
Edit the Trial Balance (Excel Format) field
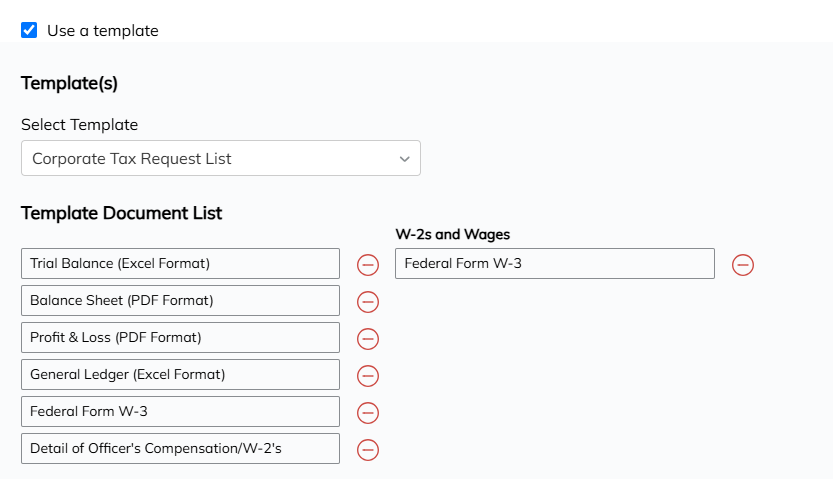[x=181, y=263]
